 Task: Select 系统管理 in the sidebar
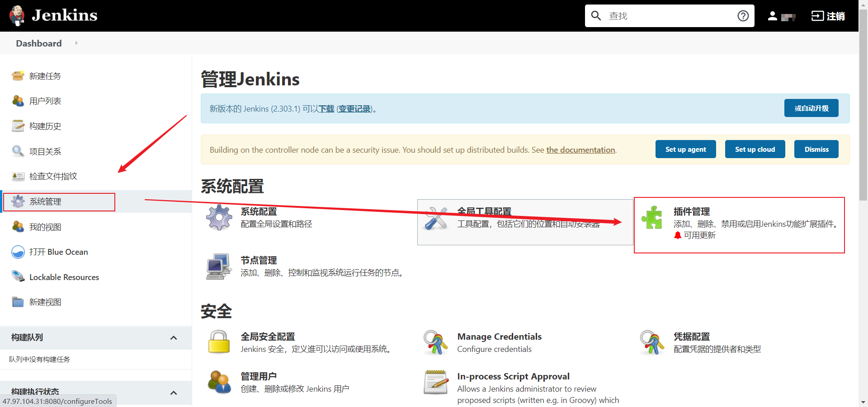[45, 201]
